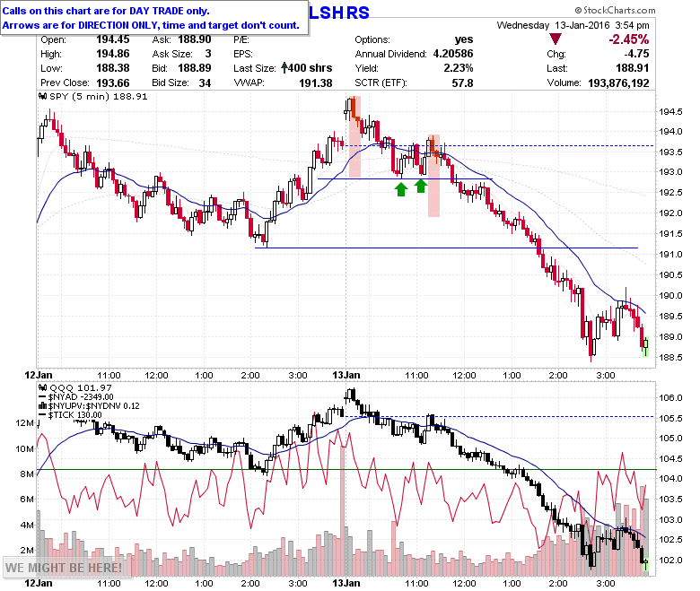Click the Annual Dividend value 4.20586
Viewport: 700px width, 591px height.
pyautogui.click(x=453, y=54)
